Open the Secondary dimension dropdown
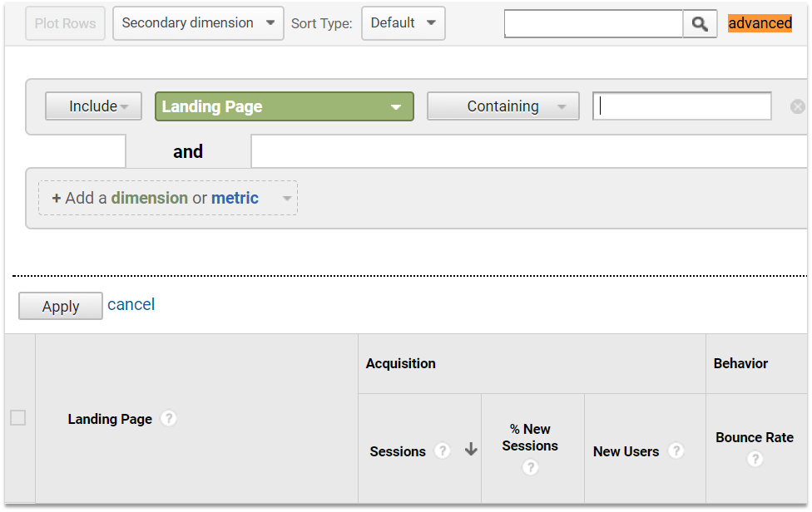 click(198, 23)
